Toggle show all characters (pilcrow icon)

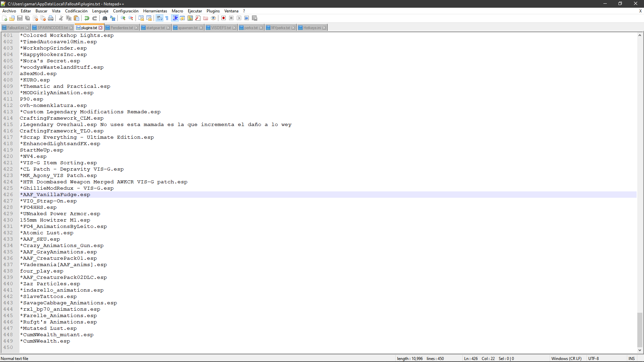pyautogui.click(x=167, y=18)
